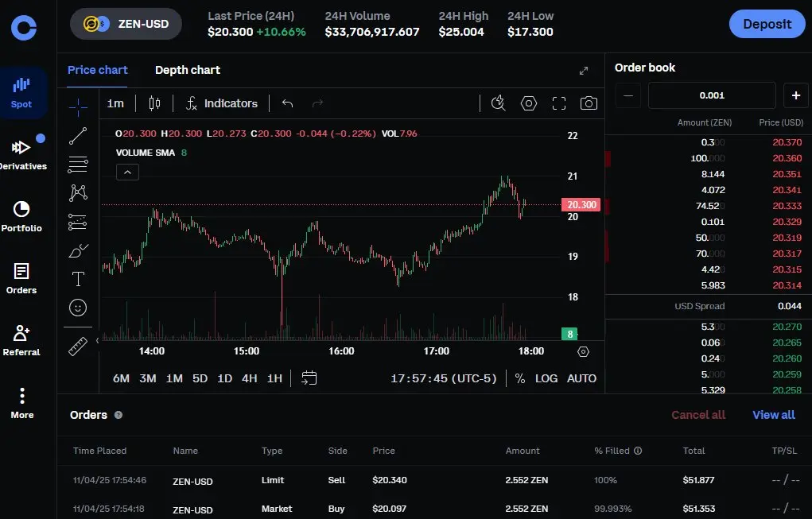Open the Referral page
This screenshot has width=812, height=519.
pyautogui.click(x=21, y=340)
